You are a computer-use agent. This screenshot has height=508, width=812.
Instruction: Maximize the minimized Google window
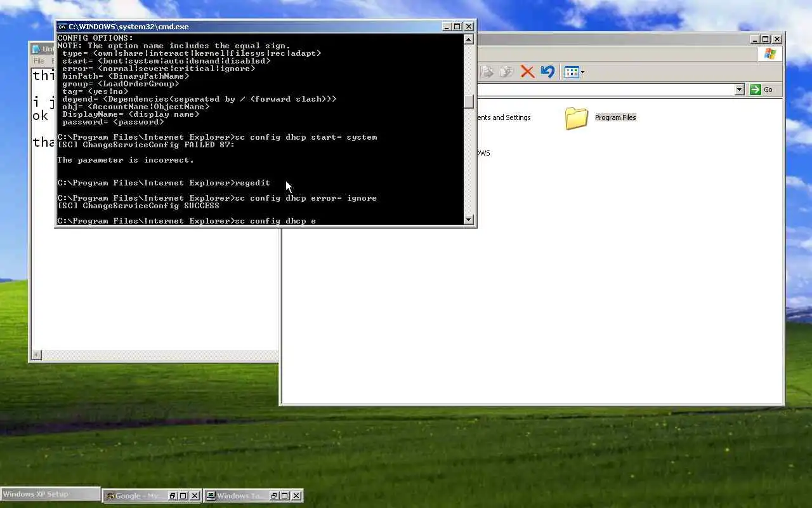[x=183, y=496]
